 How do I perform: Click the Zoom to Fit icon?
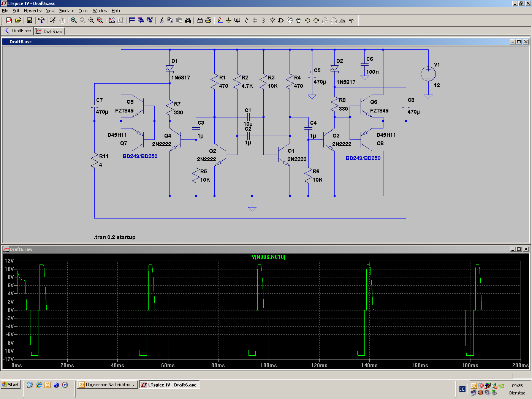click(100, 21)
